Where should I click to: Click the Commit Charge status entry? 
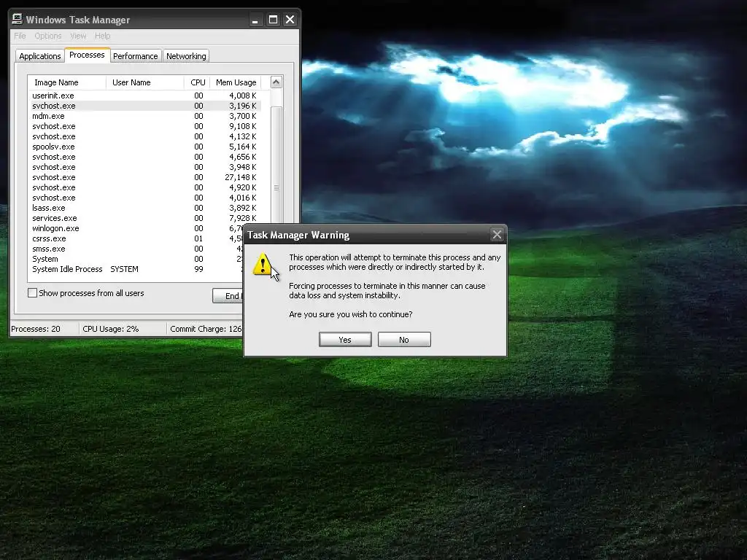point(206,329)
